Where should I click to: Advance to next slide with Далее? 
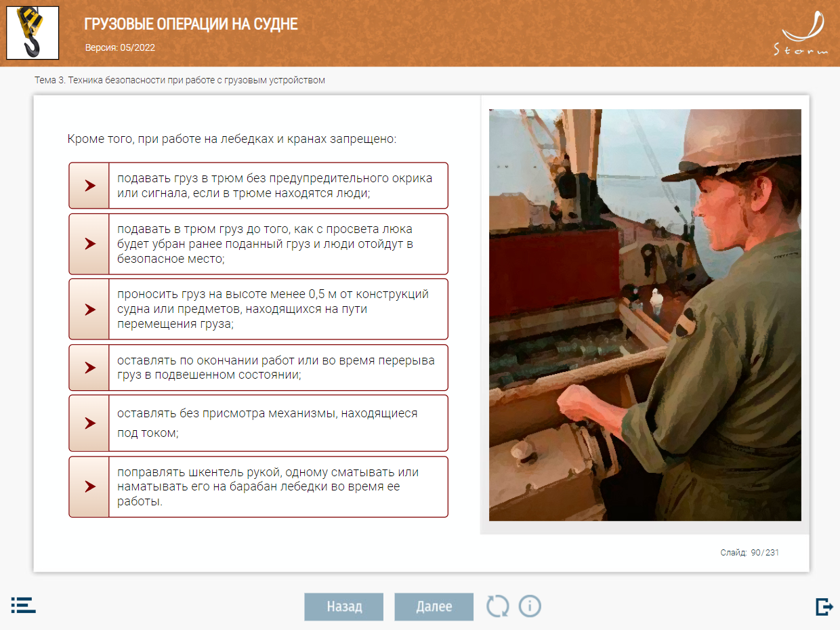[434, 607]
